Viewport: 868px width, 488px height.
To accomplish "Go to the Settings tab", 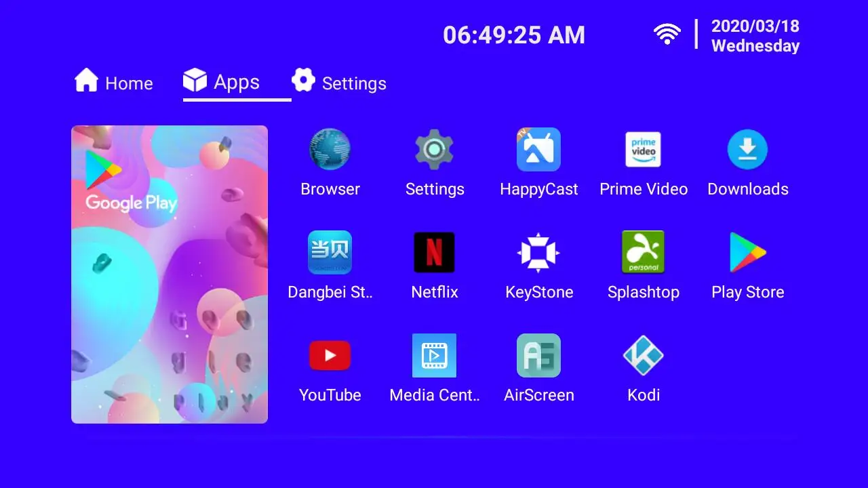I will pos(339,81).
